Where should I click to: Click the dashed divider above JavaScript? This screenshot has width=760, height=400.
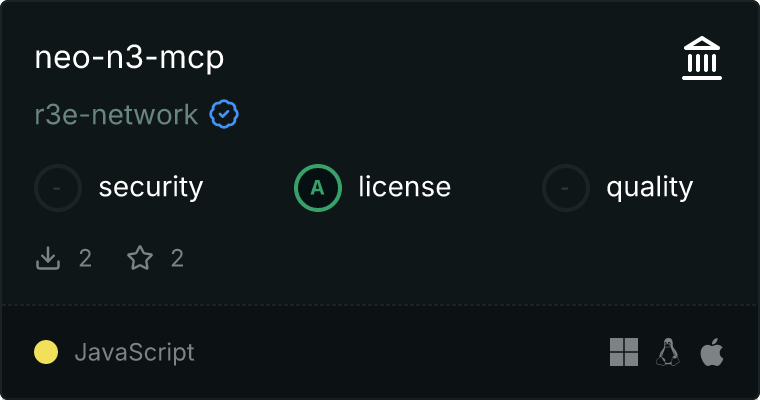pos(380,305)
